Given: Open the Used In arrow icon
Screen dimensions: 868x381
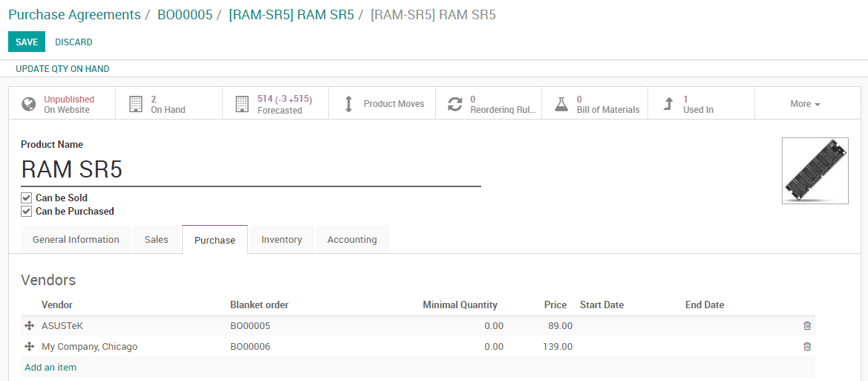Looking at the screenshot, I should [668, 104].
